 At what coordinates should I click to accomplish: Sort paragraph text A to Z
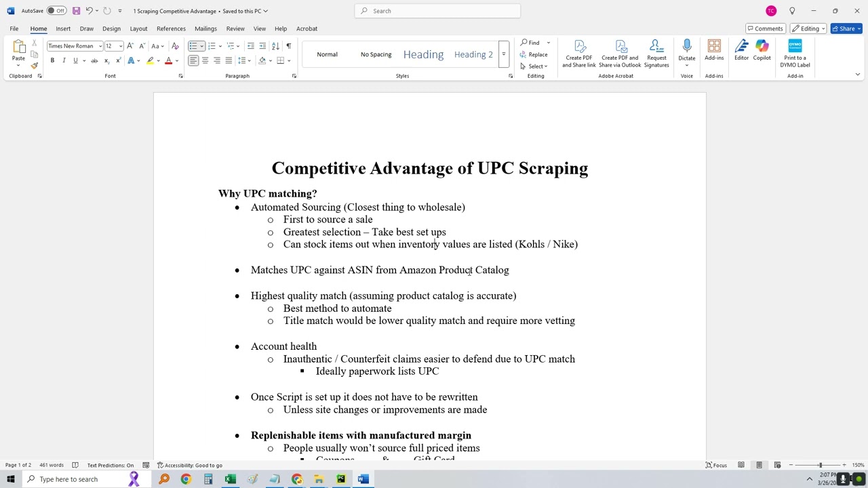pyautogui.click(x=275, y=46)
